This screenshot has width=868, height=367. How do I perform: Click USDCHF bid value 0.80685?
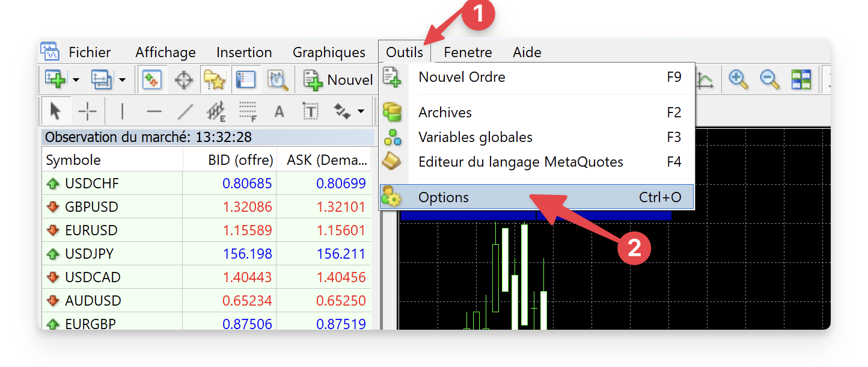click(247, 183)
